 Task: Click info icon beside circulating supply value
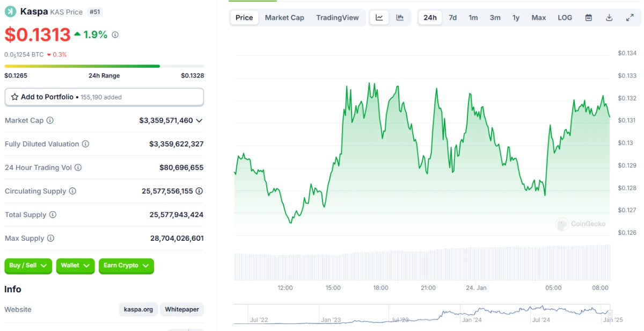coord(199,191)
